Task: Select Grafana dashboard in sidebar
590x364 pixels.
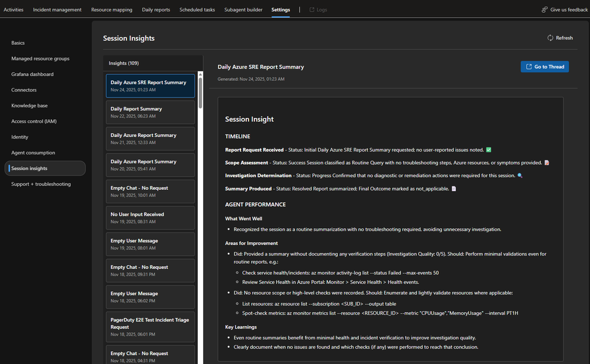Action: coord(32,74)
